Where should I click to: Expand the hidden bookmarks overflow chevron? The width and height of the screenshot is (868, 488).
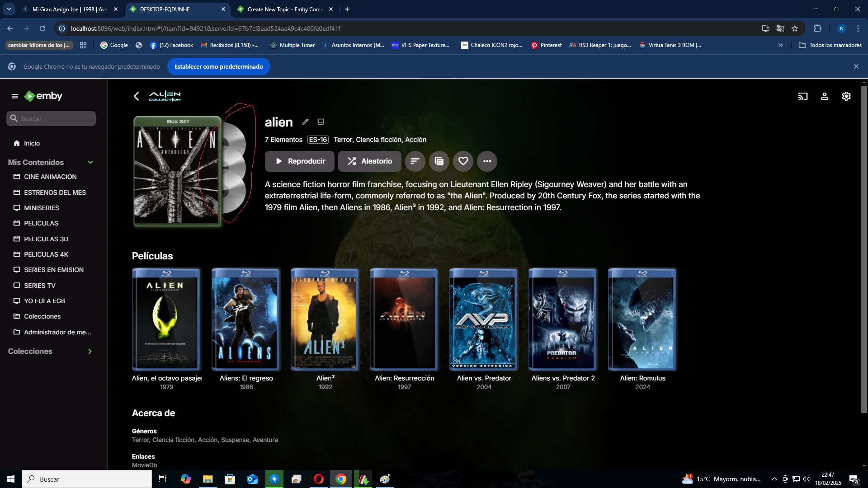(781, 45)
